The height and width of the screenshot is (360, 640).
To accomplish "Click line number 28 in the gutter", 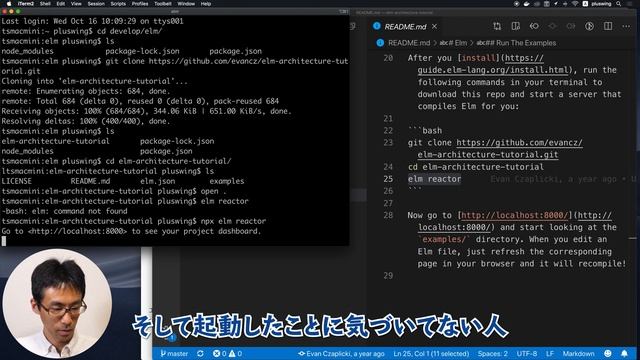I will 388,215.
